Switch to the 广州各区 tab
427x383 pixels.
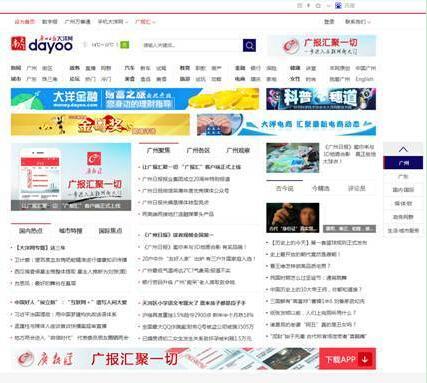coord(198,150)
